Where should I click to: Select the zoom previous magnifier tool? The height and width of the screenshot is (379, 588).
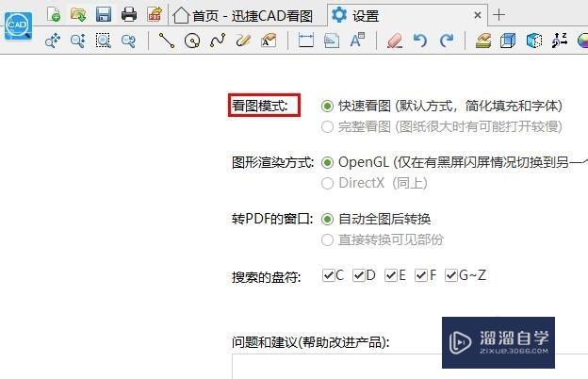pyautogui.click(x=128, y=41)
